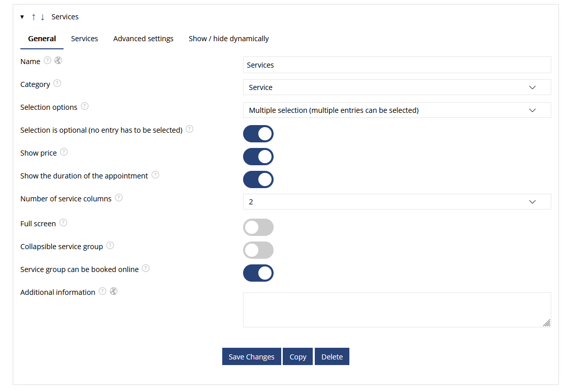Click Save Changes button
Image resolution: width=566 pixels, height=392 pixels.
point(252,356)
